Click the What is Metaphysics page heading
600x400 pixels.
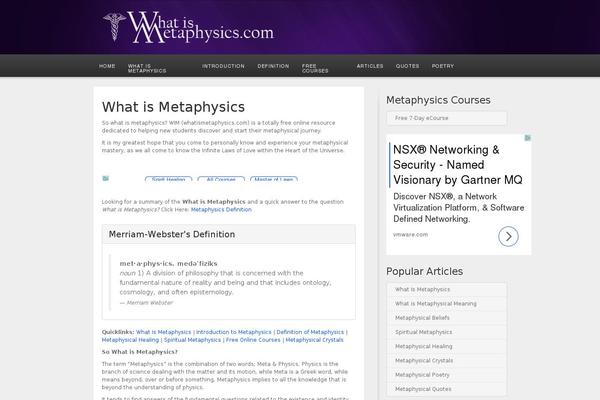[x=173, y=107]
